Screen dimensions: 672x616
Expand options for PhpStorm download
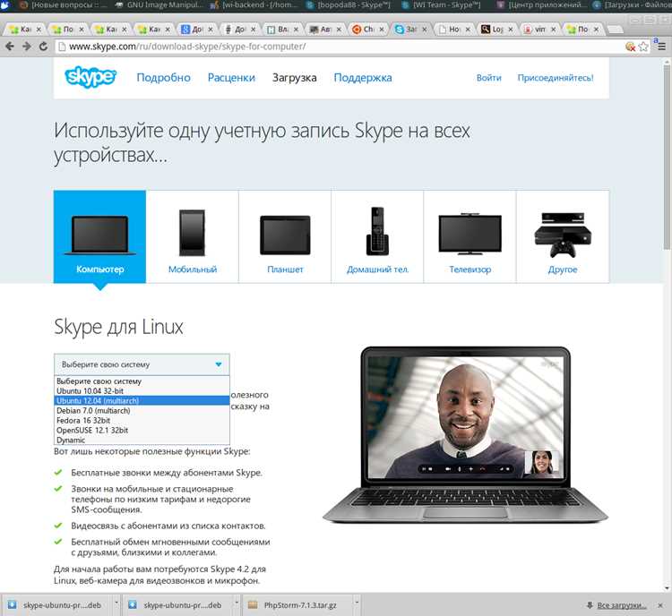coord(357,604)
